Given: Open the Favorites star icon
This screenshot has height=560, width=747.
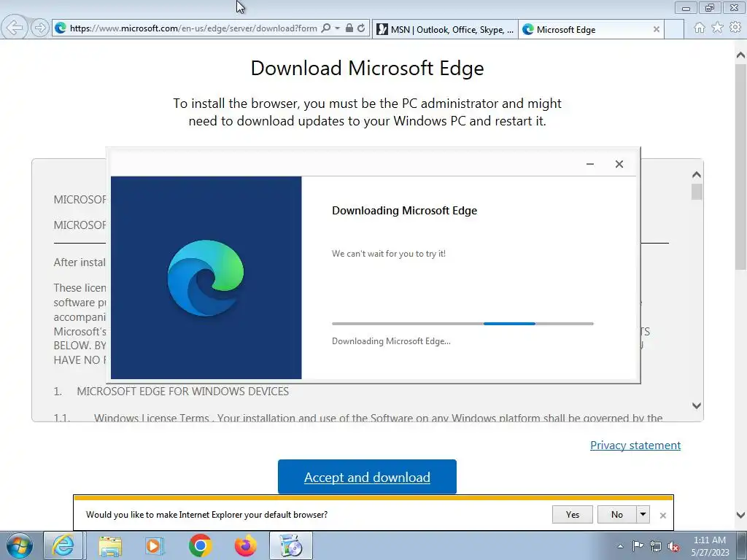Looking at the screenshot, I should [717, 28].
